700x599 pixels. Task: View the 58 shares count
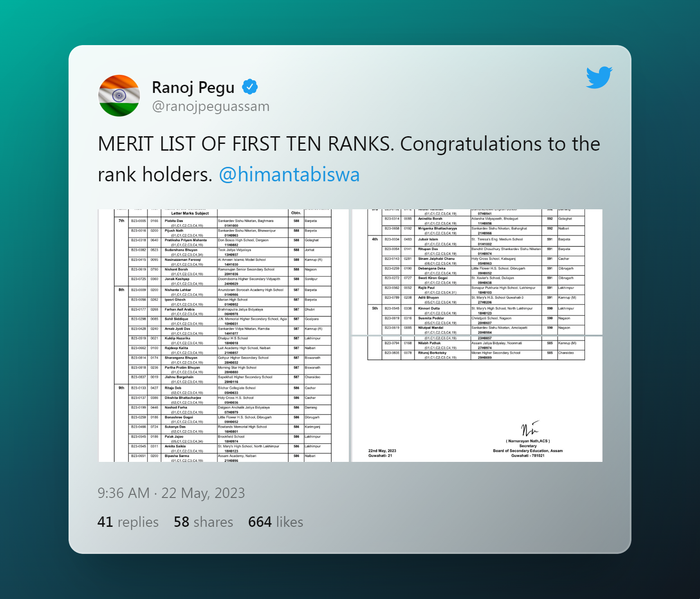tap(203, 522)
